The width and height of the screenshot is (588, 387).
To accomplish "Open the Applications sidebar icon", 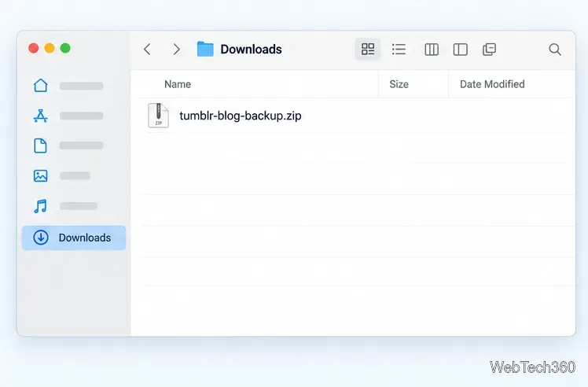I will pyautogui.click(x=41, y=116).
